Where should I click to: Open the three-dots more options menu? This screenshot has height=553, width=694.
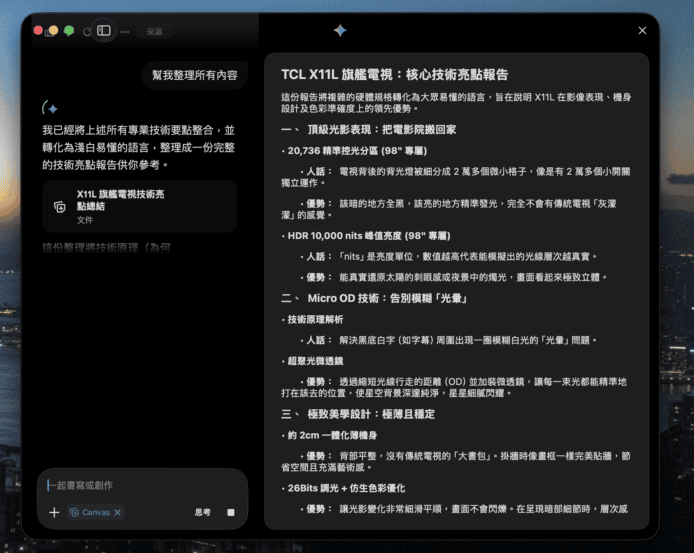point(125,32)
